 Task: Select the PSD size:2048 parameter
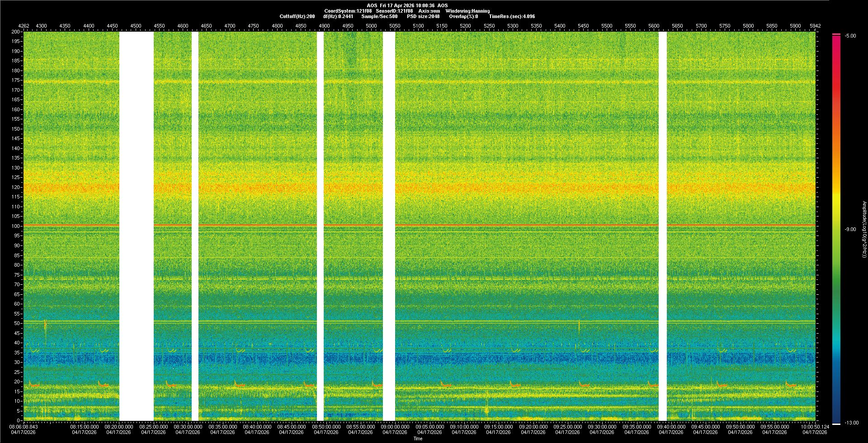423,16
